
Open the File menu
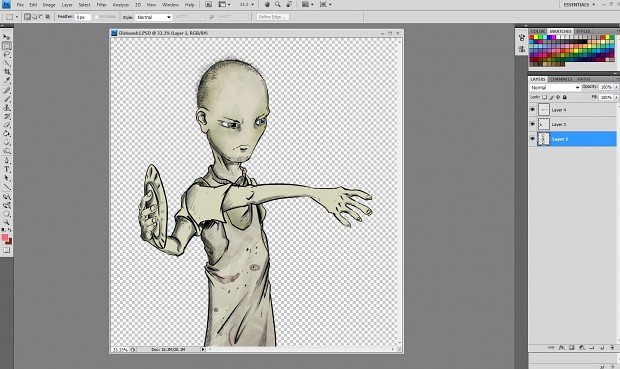(x=20, y=5)
